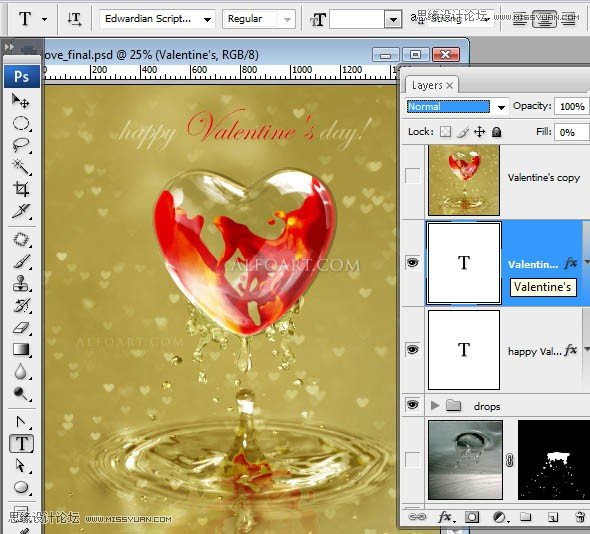Viewport: 590px width, 534px height.
Task: Show the Valentine's copy layer
Action: pos(412,176)
